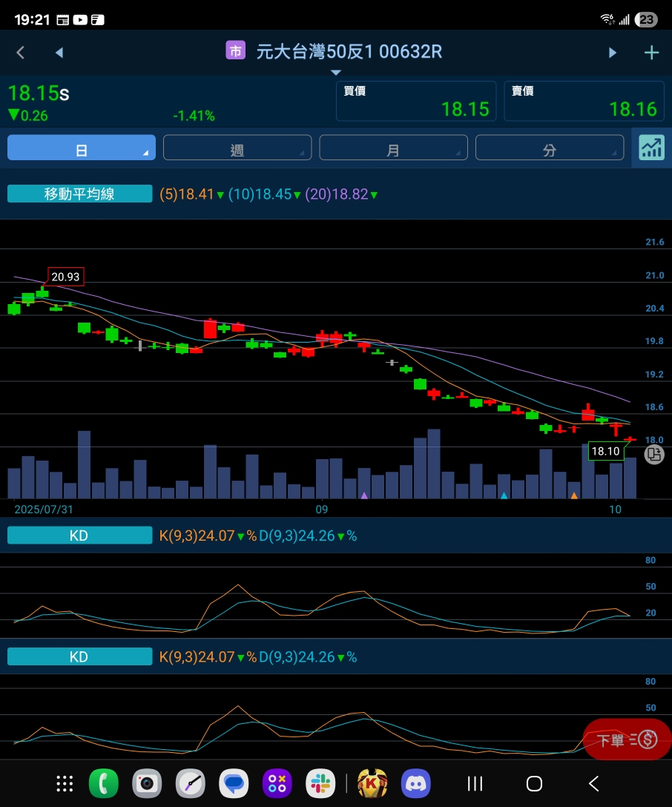Open the Discord app in dock
Viewport: 672px width, 807px height.
(x=415, y=783)
